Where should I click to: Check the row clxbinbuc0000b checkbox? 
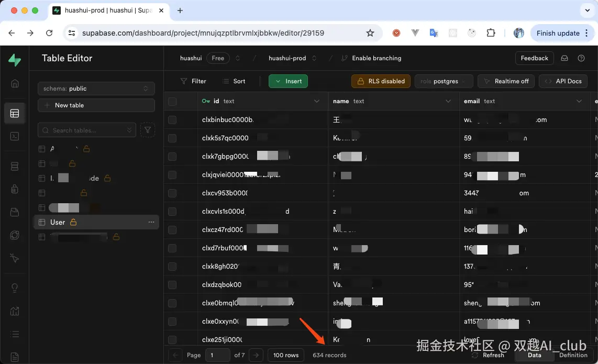click(x=172, y=120)
